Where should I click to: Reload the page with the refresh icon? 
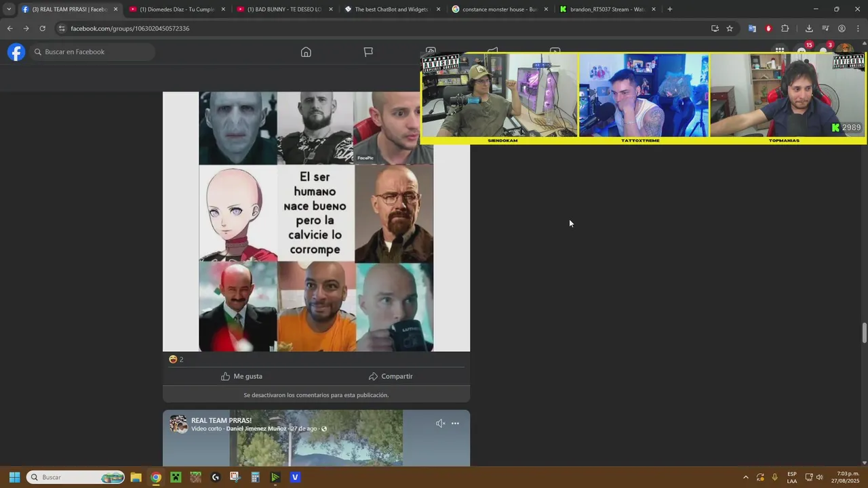(42, 28)
